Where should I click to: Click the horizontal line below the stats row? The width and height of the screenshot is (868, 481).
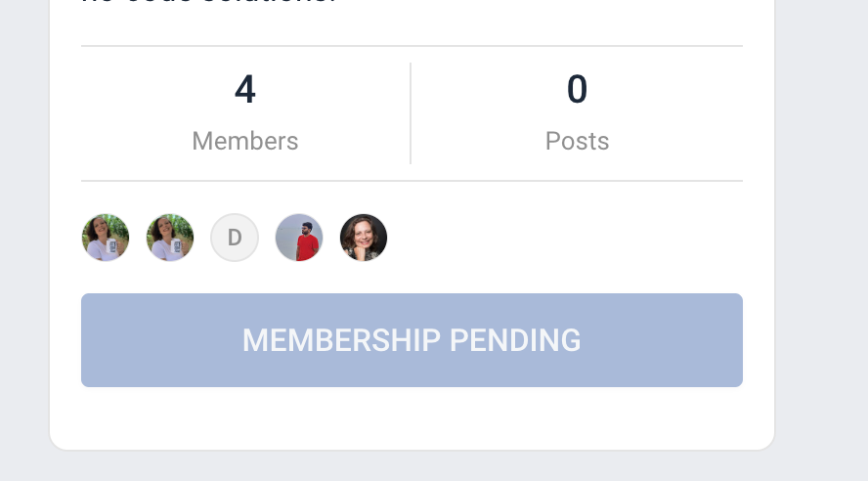click(x=412, y=181)
